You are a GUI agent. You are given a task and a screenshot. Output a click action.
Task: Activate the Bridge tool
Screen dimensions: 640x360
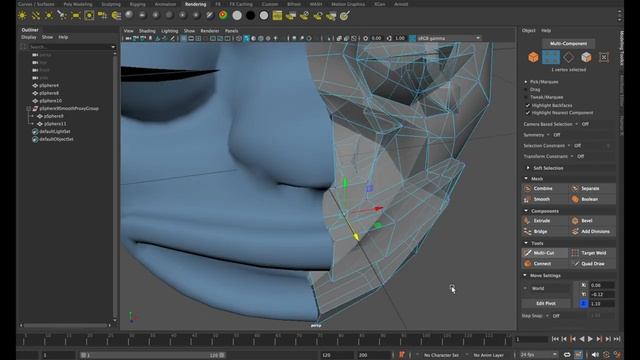pos(544,231)
